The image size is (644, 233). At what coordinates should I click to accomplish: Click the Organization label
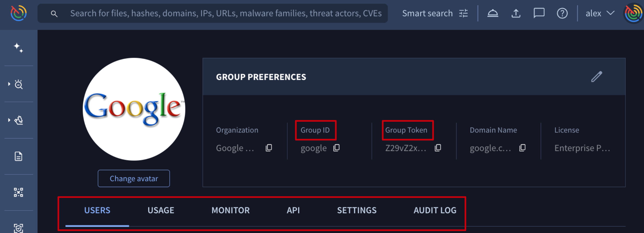click(237, 130)
